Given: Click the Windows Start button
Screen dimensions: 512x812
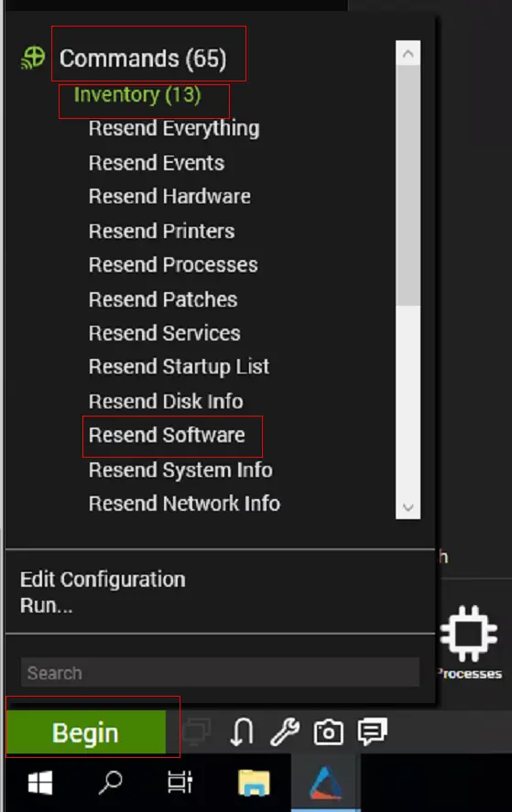Looking at the screenshot, I should tap(40, 782).
